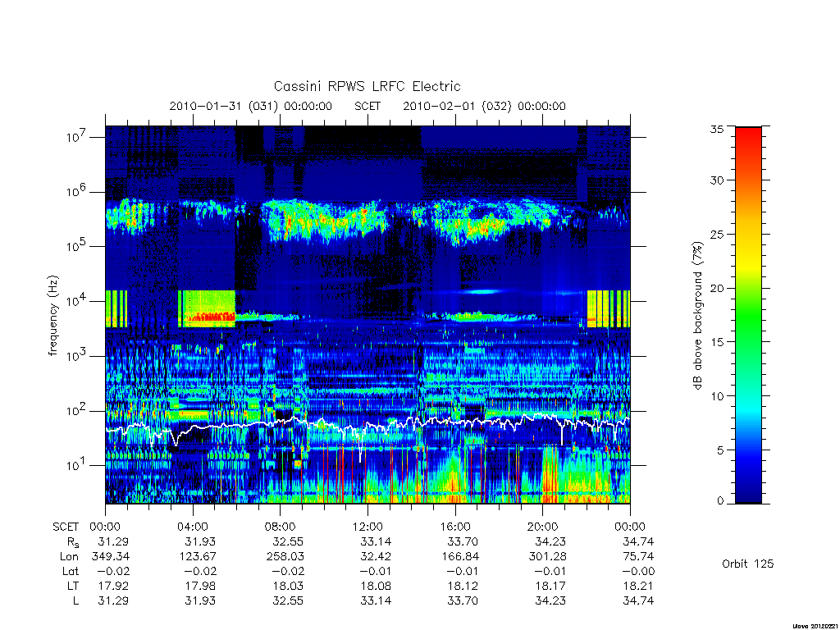840x630 pixels.
Task: Click the 'SCET' label between the dates
Action: click(367, 106)
